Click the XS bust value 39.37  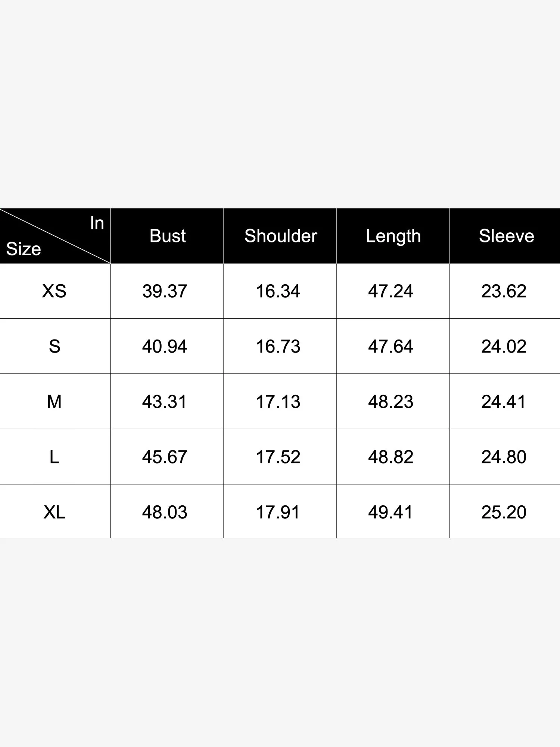165,291
